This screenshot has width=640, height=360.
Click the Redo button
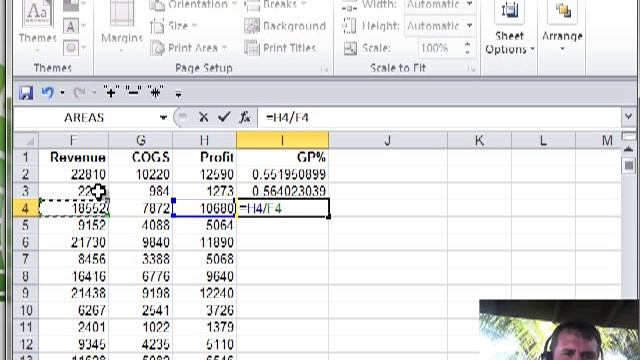point(79,93)
